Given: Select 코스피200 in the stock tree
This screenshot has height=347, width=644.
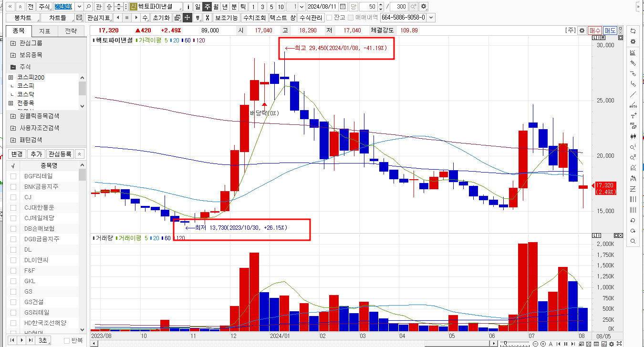Looking at the screenshot, I should tap(31, 77).
